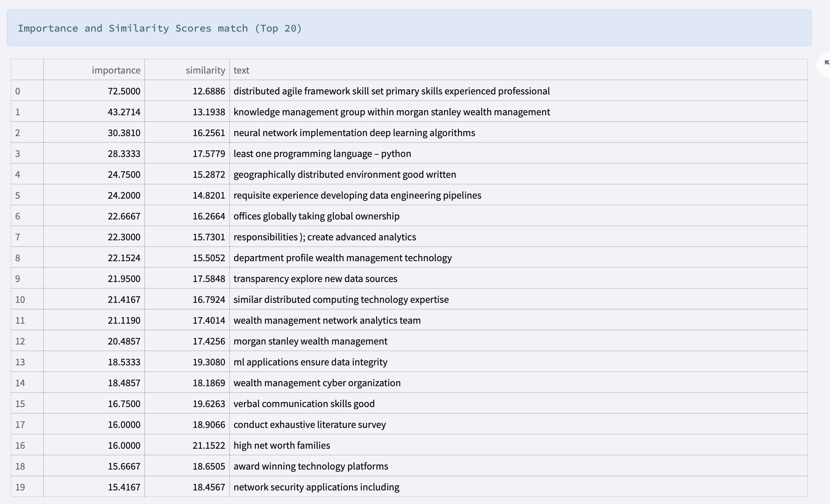Select the row index 11 cell
830x504 pixels.
pyautogui.click(x=20, y=321)
